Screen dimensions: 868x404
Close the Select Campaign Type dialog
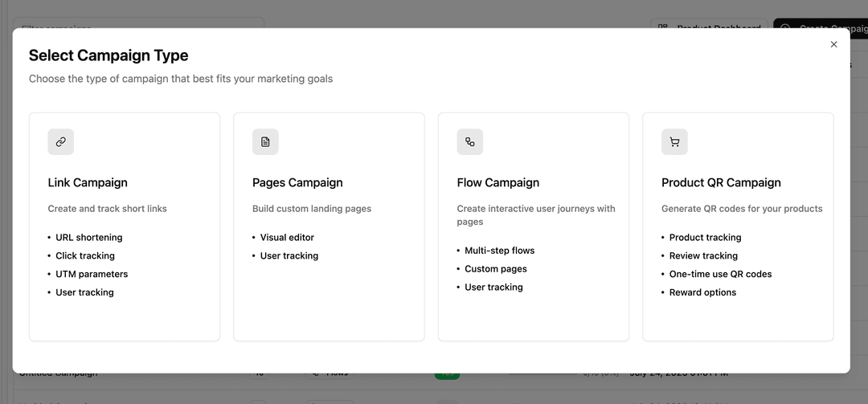pos(833,45)
